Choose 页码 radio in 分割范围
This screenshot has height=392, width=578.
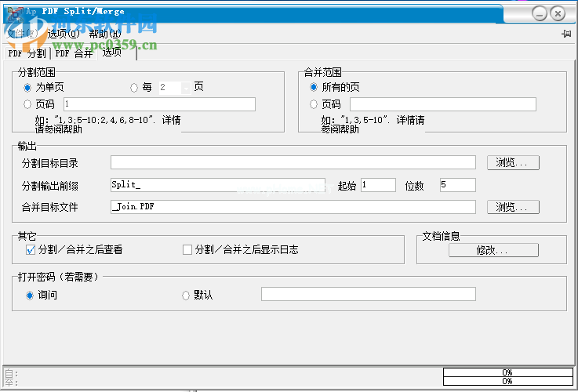tap(27, 104)
